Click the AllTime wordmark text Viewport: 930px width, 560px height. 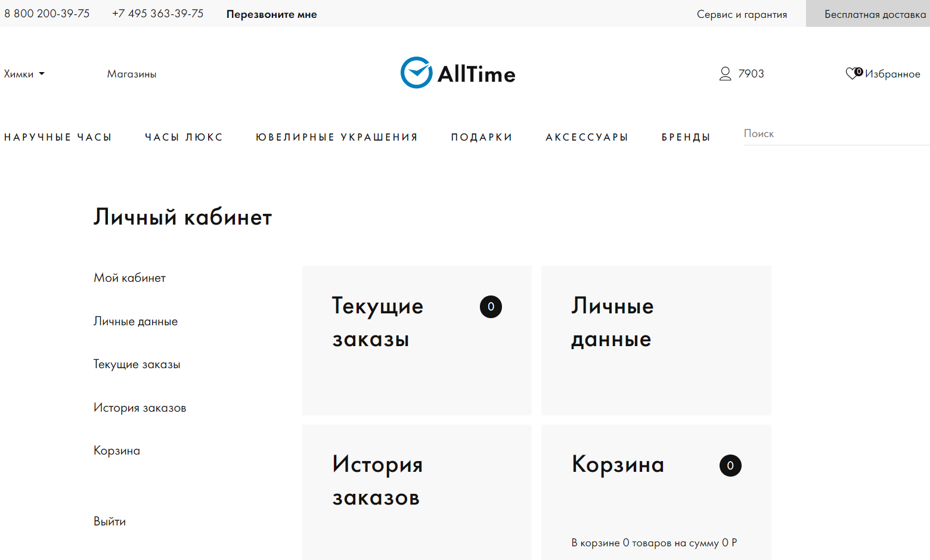coord(476,74)
